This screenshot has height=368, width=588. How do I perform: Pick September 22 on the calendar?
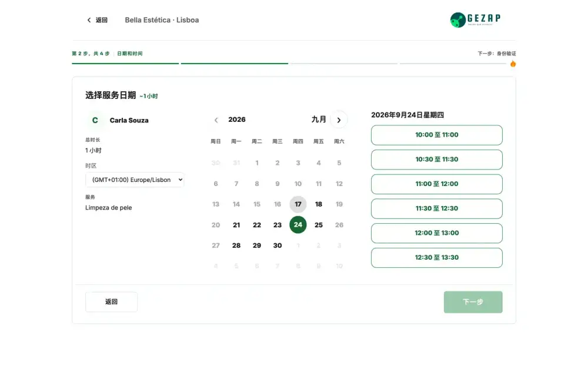(257, 225)
